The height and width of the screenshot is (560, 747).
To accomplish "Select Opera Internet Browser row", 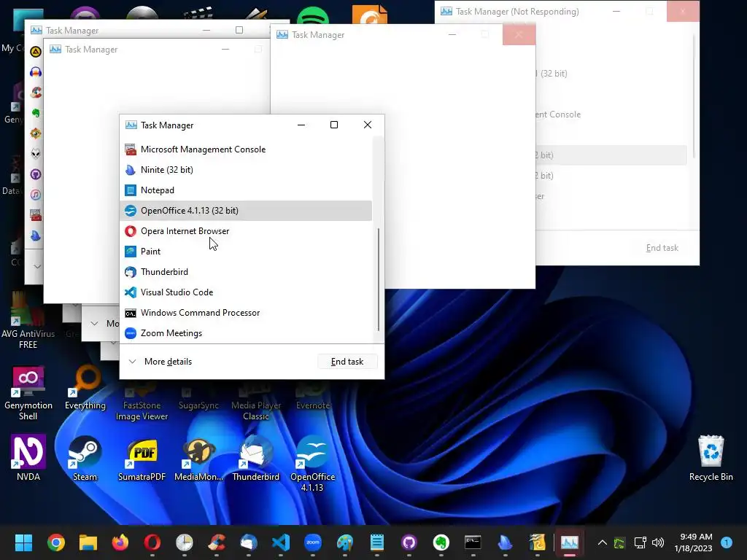I will (x=246, y=231).
